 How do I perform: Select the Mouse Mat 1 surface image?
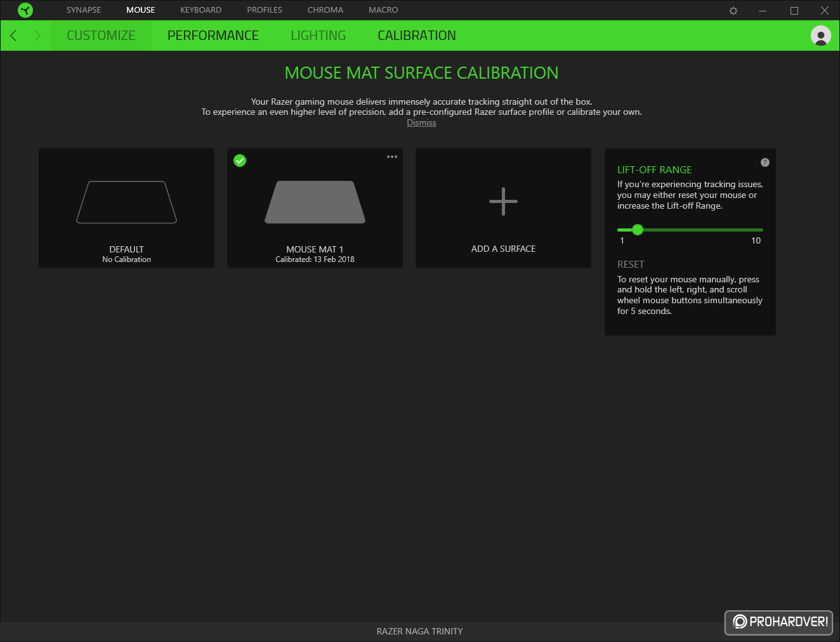point(315,202)
